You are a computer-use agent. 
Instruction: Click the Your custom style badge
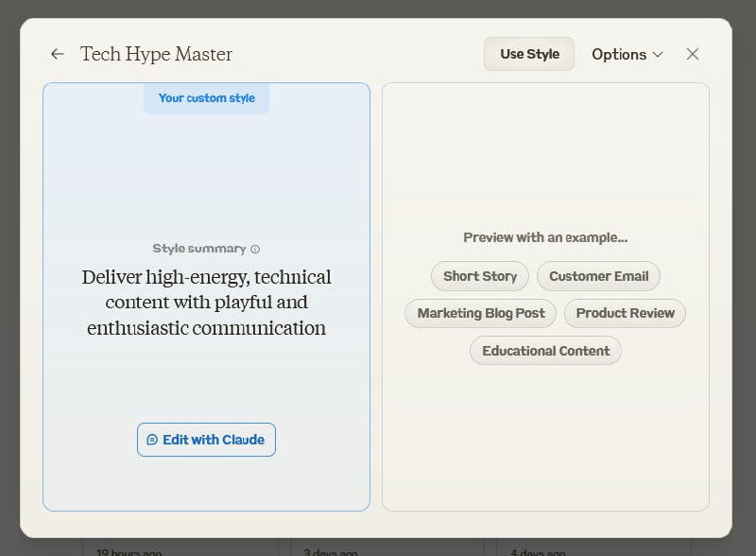(206, 98)
